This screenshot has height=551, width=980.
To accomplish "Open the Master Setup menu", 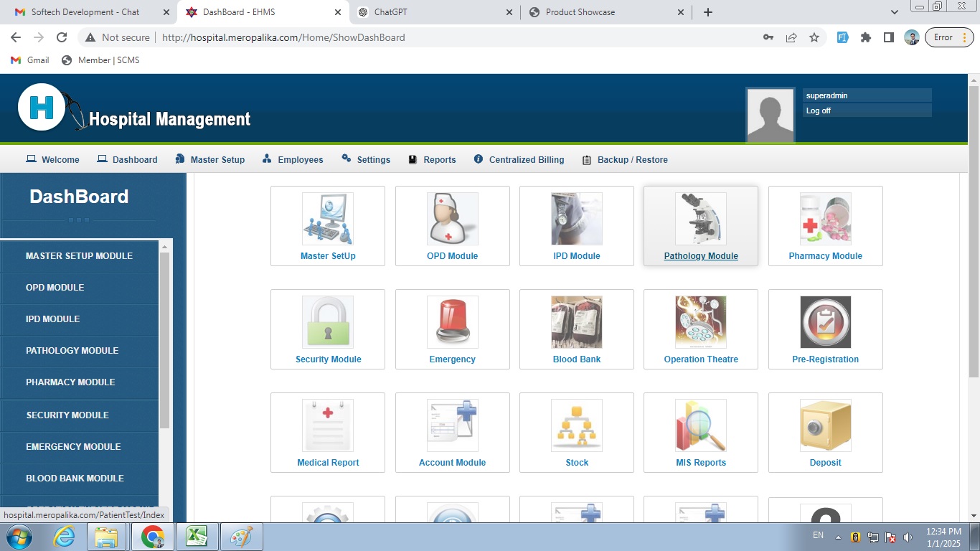I will pyautogui.click(x=217, y=160).
